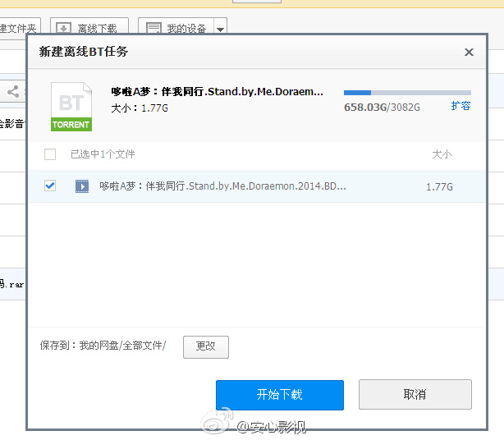Click the torrent title Stand.by.Me.Doraem...
The image size is (504, 440).
coord(217,92)
